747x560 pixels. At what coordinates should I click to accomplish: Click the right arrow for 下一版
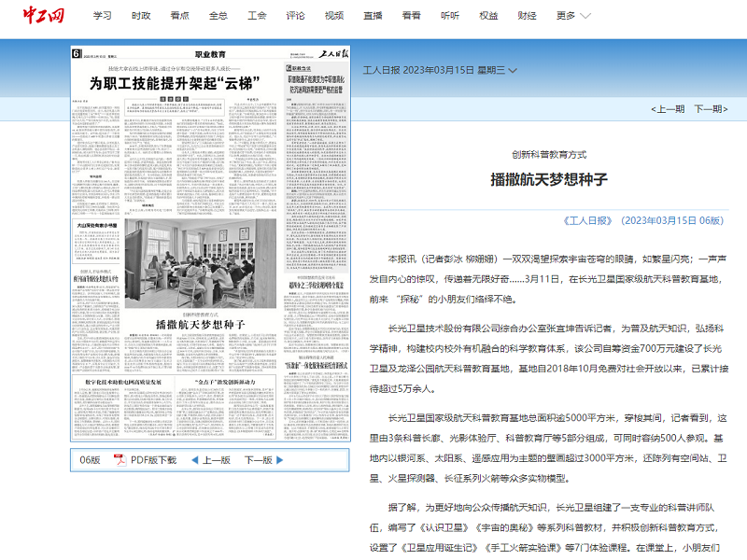pos(279,460)
